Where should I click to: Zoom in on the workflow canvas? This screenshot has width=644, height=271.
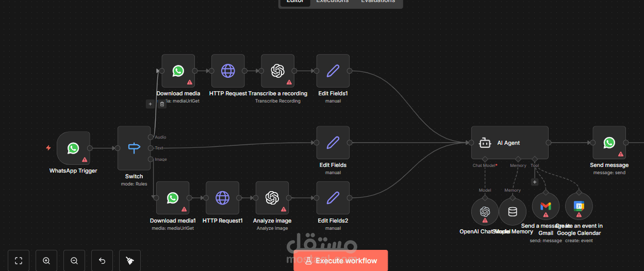(x=46, y=261)
